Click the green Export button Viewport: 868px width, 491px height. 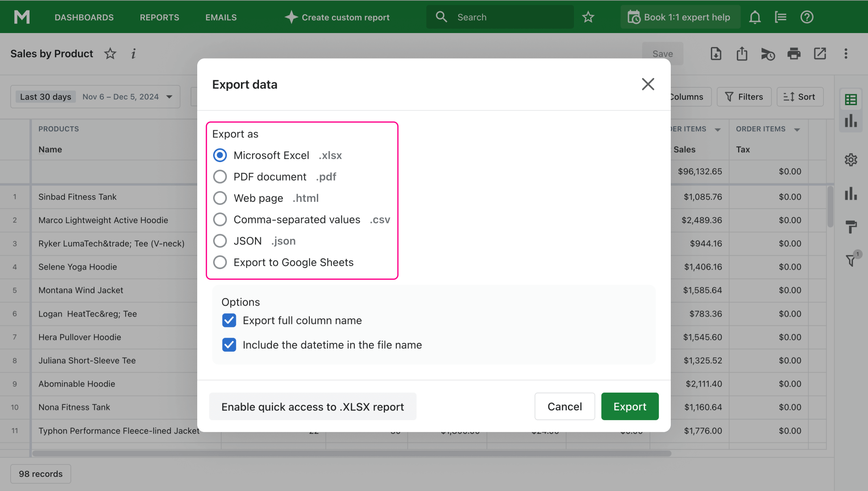[629, 406]
